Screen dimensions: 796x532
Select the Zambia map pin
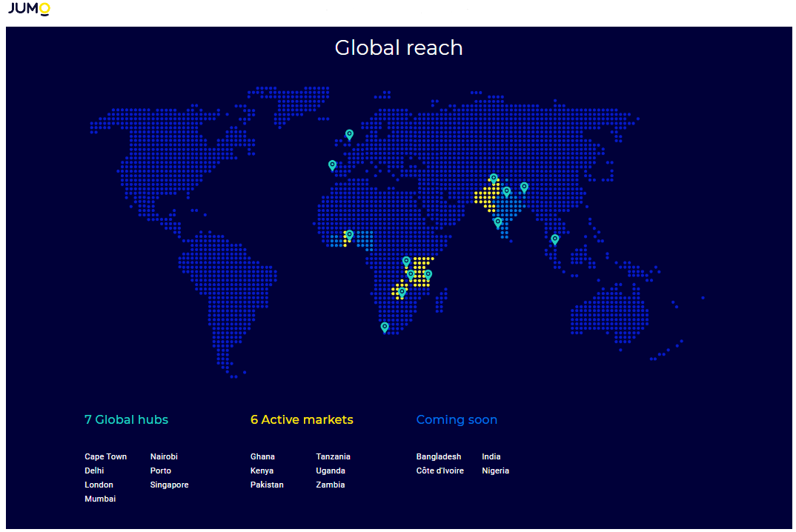[x=402, y=292]
